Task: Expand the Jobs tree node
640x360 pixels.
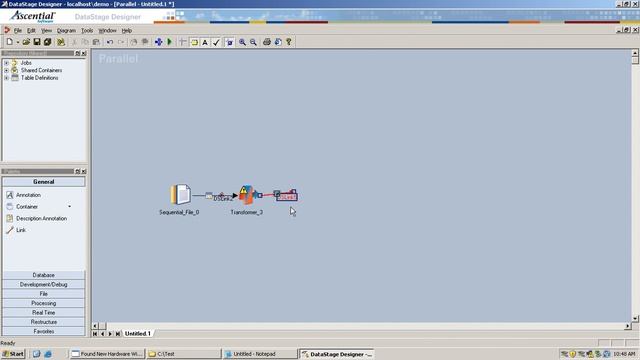Action: [x=6, y=63]
